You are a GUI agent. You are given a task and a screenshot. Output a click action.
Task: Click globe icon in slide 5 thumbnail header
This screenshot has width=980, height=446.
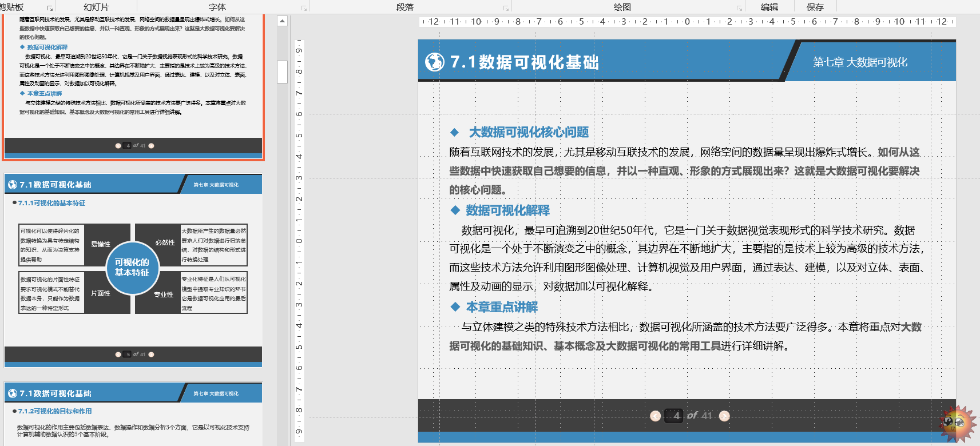(13, 185)
